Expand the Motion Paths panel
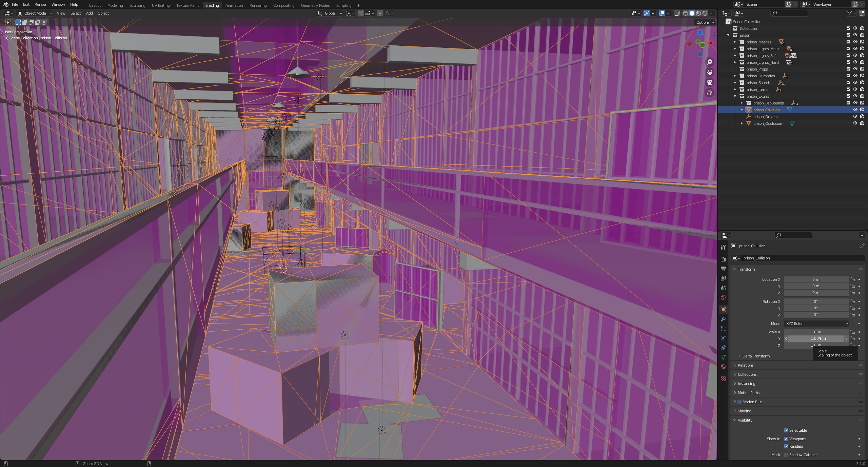The image size is (868, 467). click(x=748, y=393)
